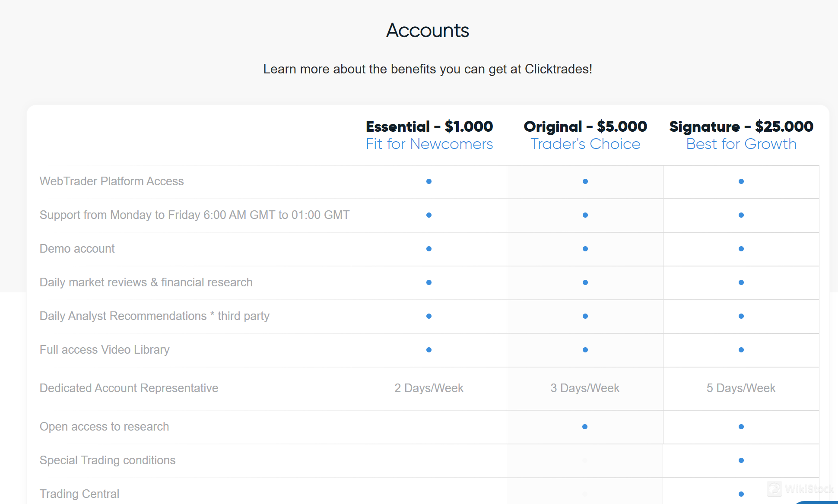The height and width of the screenshot is (504, 838).
Task: Click Signature dot for Demo account
Action: pyautogui.click(x=741, y=249)
